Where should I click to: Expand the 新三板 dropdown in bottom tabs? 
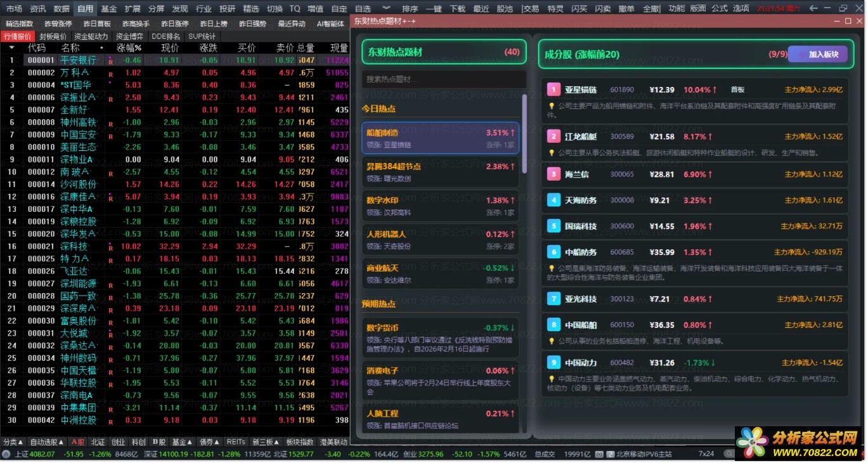[x=266, y=442]
